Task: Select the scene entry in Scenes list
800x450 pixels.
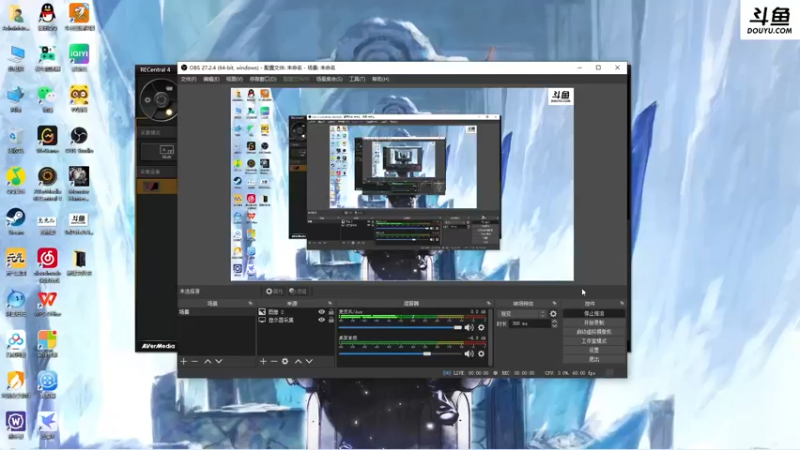Action: coord(216,312)
